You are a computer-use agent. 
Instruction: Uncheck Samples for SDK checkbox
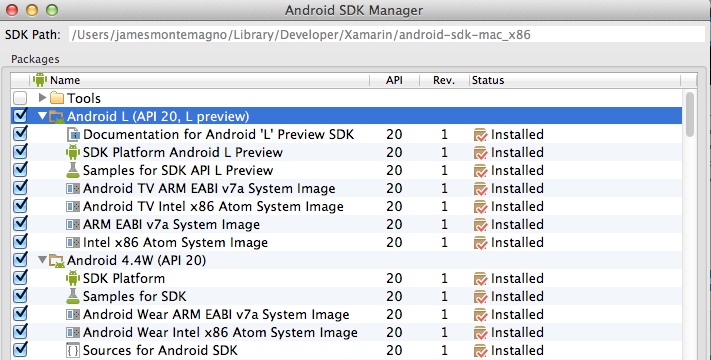click(x=20, y=296)
